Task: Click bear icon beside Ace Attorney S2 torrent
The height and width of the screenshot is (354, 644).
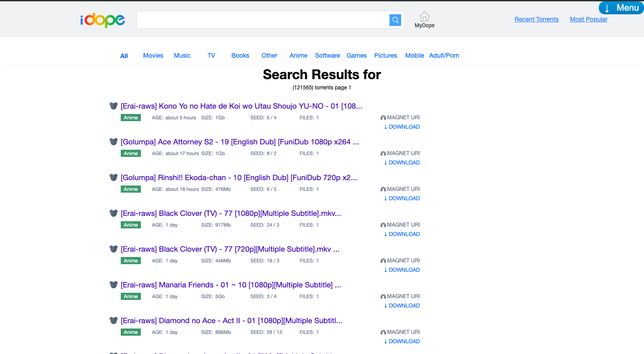Action: click(114, 142)
